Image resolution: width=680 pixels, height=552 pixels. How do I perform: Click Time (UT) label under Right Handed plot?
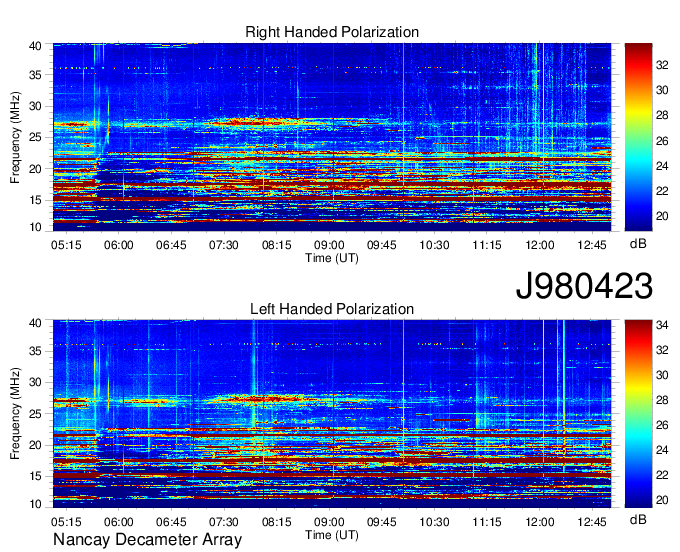coord(332,258)
